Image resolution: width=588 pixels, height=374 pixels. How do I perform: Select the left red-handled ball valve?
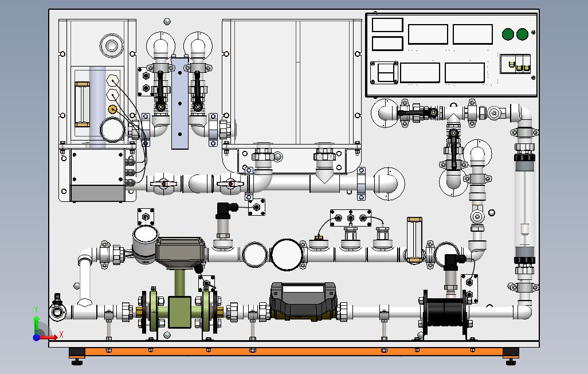[x=163, y=184]
